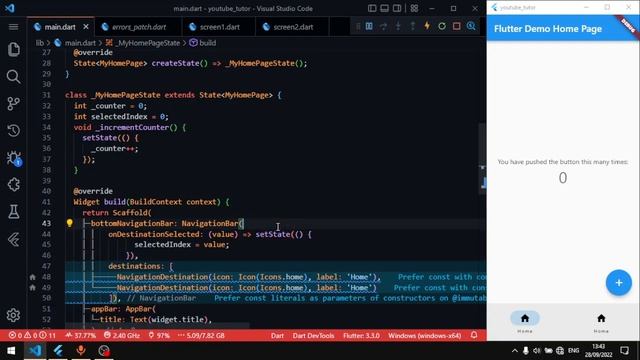Click the 37.77% CPU status item
640x360 pixels.
tap(80, 336)
